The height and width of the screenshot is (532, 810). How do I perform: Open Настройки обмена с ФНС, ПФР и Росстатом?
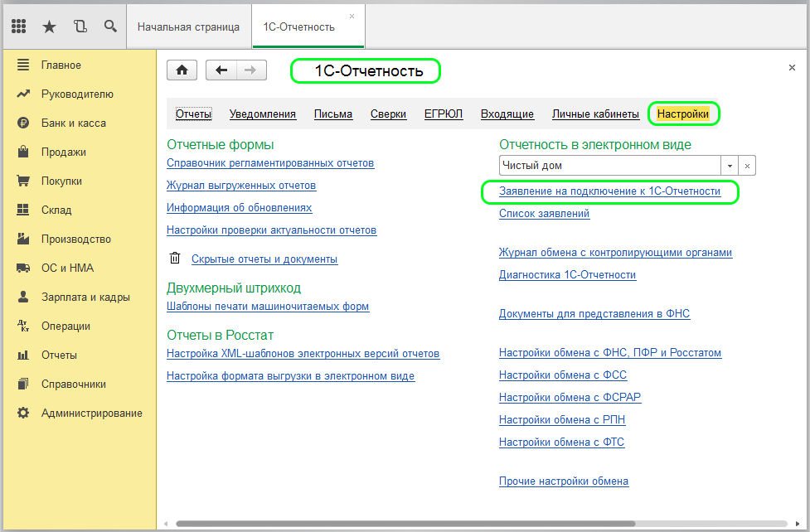point(610,353)
